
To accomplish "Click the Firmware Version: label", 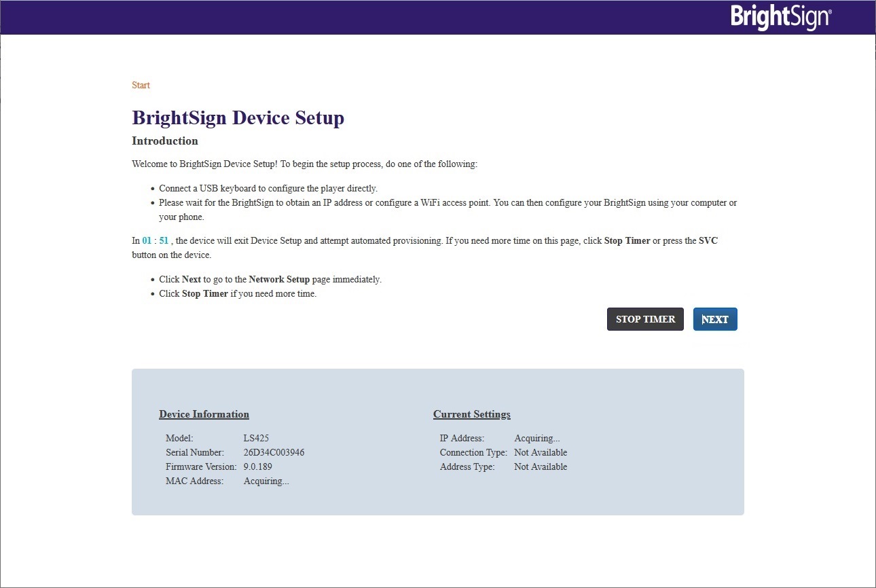I will [201, 467].
